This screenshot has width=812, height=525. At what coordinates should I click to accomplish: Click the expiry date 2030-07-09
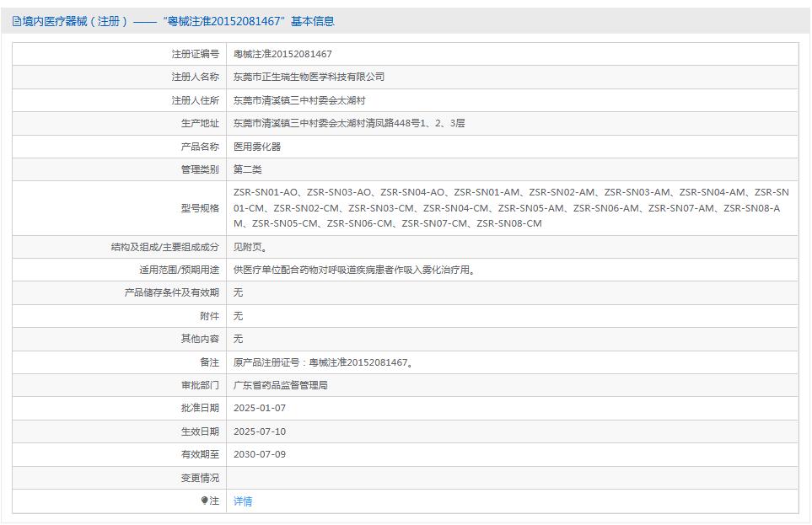pyautogui.click(x=259, y=454)
